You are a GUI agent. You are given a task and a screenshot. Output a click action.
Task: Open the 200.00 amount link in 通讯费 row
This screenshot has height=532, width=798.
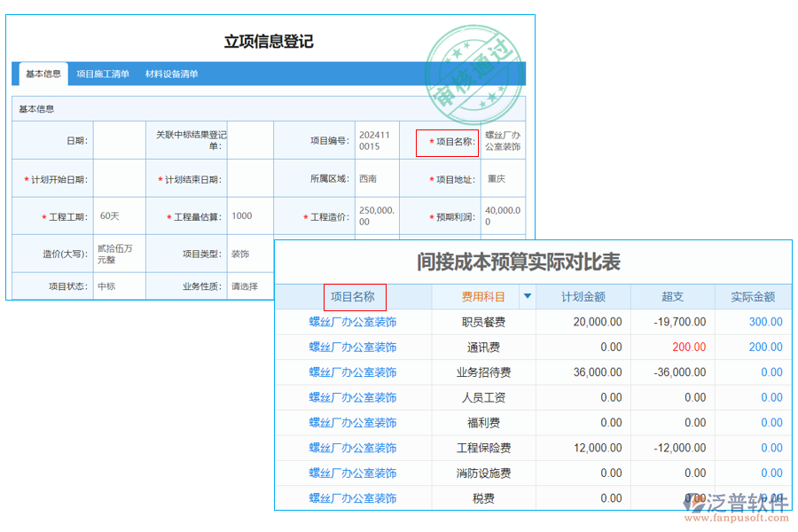[764, 347]
